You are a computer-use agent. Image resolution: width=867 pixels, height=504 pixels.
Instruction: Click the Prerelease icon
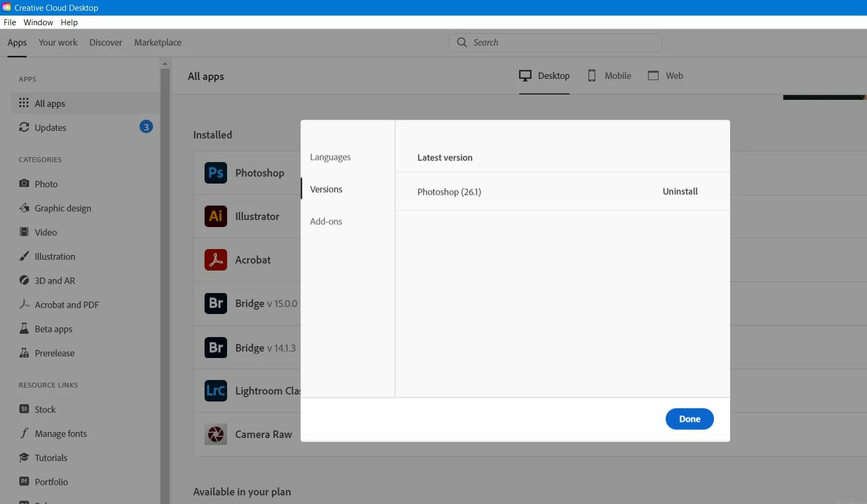[x=24, y=353]
